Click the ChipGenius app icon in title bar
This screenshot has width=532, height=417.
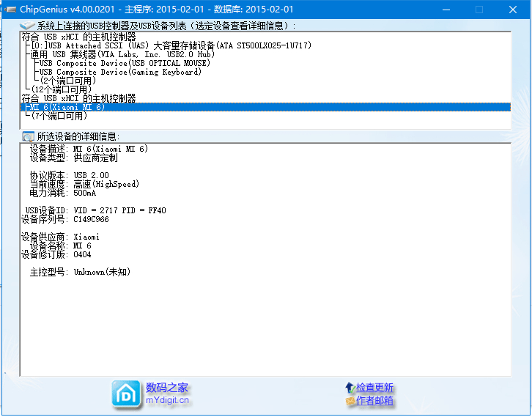(10, 10)
